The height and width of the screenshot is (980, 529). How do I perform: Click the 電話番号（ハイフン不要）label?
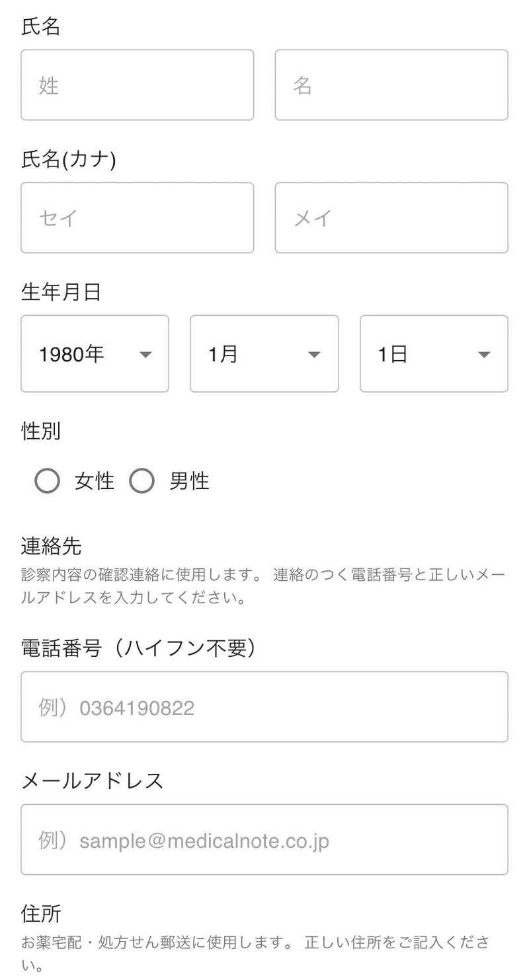[138, 648]
